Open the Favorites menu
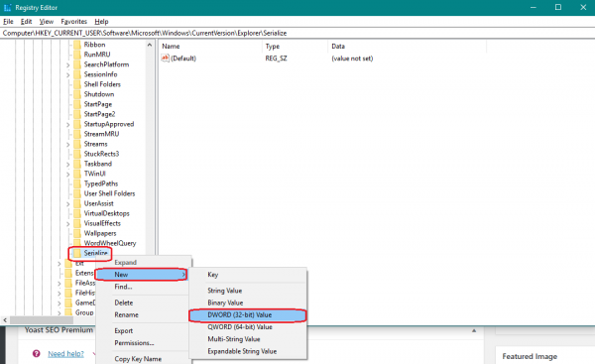 [74, 21]
